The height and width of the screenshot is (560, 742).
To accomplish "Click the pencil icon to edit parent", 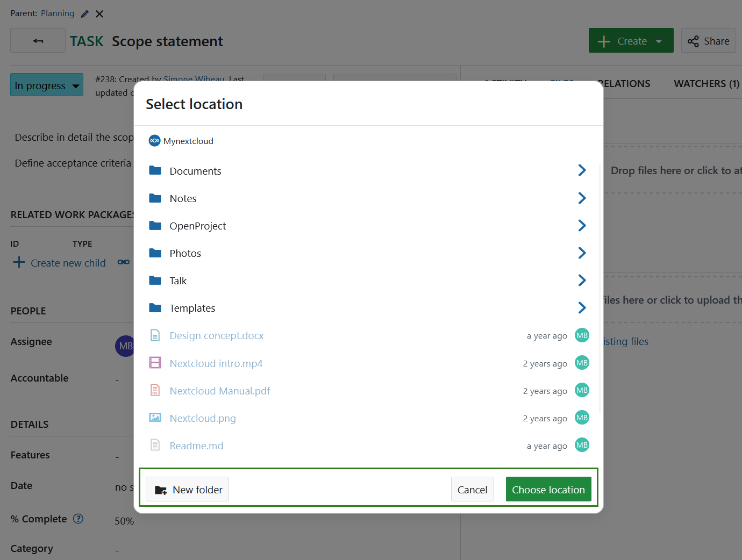I will tap(84, 13).
